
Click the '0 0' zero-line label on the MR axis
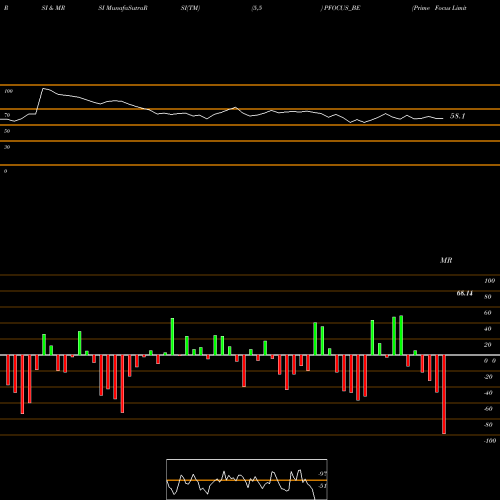tap(490, 361)
